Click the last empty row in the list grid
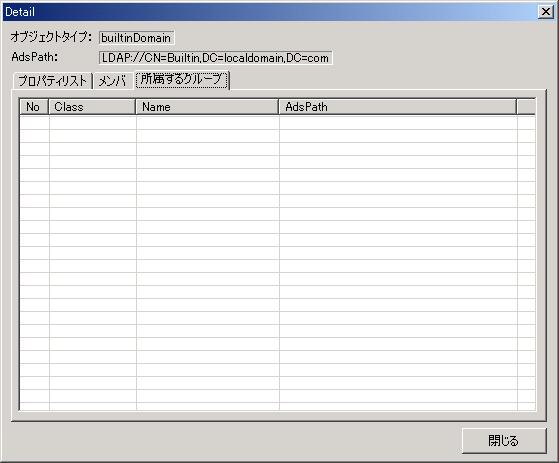This screenshot has width=559, height=463. [x=277, y=407]
